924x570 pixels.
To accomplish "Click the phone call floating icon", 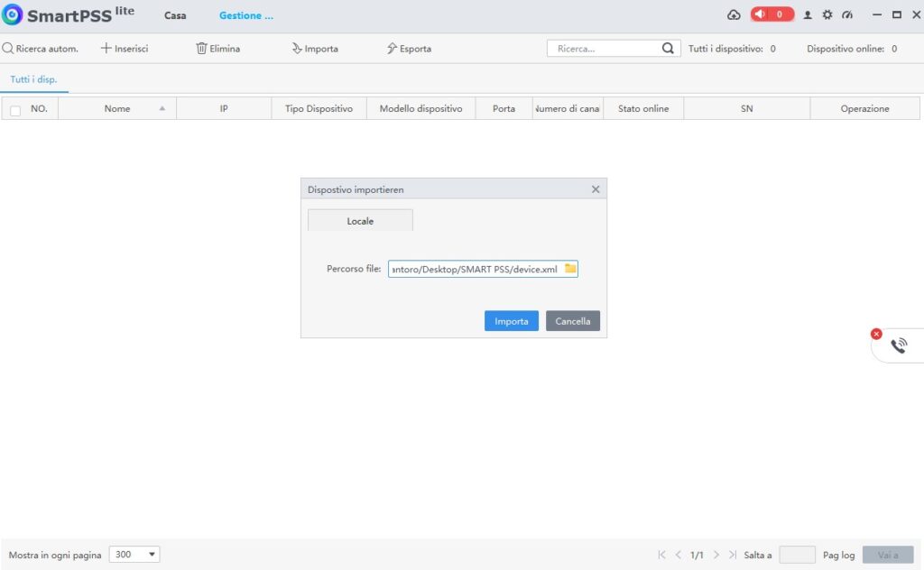I will (899, 345).
